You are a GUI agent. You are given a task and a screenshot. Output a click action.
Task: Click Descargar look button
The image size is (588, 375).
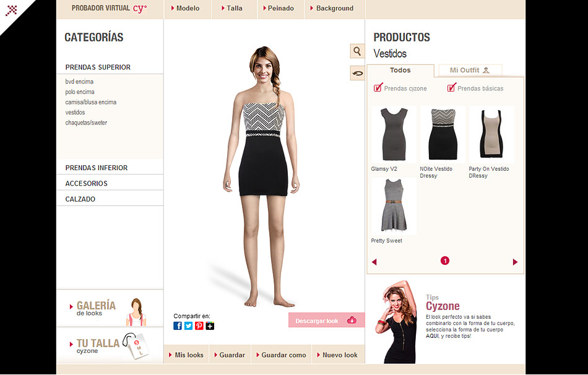click(326, 321)
